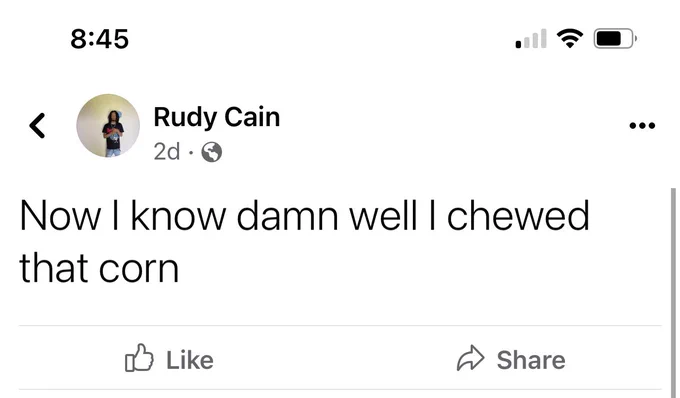Click the dot separator after 2d

click(x=191, y=152)
